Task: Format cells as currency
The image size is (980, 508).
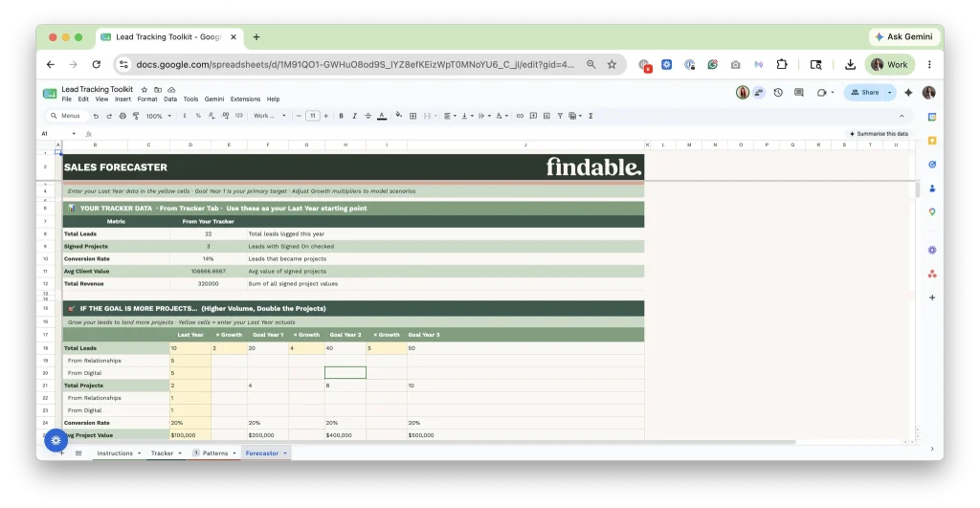Action: click(185, 116)
